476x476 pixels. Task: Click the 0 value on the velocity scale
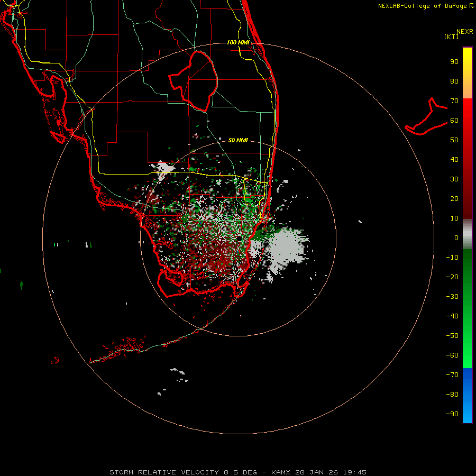tap(456, 238)
